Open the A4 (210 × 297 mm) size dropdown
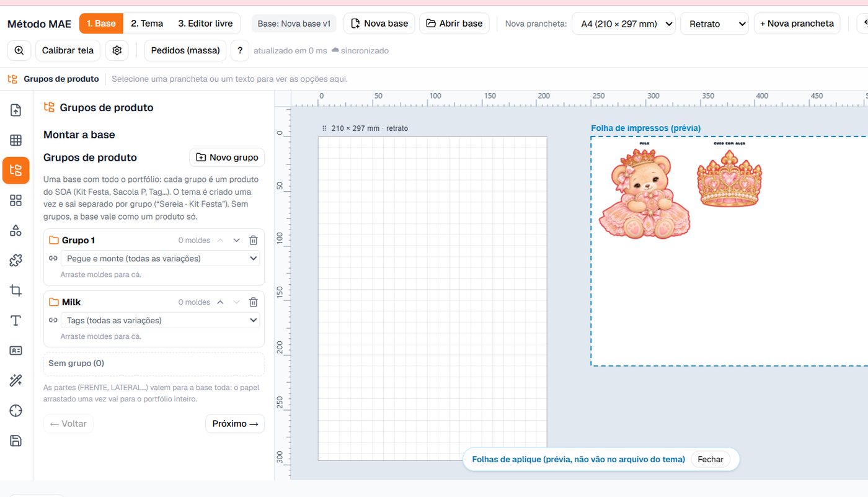Image resolution: width=868 pixels, height=497 pixels. pos(624,24)
